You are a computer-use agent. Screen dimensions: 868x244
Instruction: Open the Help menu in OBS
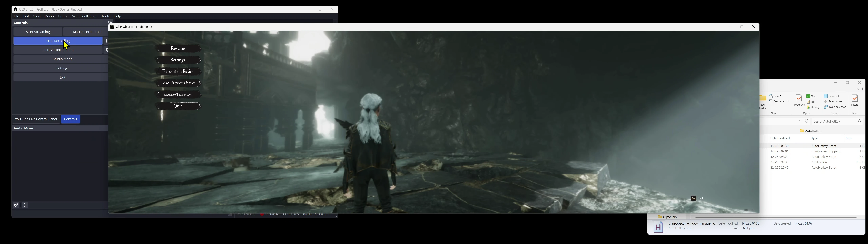tap(117, 16)
